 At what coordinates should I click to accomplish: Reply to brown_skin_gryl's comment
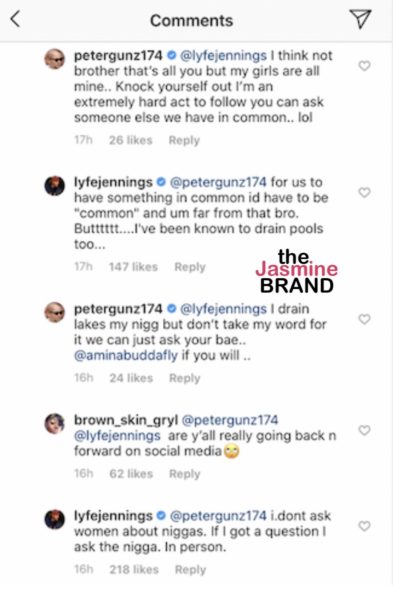click(184, 474)
